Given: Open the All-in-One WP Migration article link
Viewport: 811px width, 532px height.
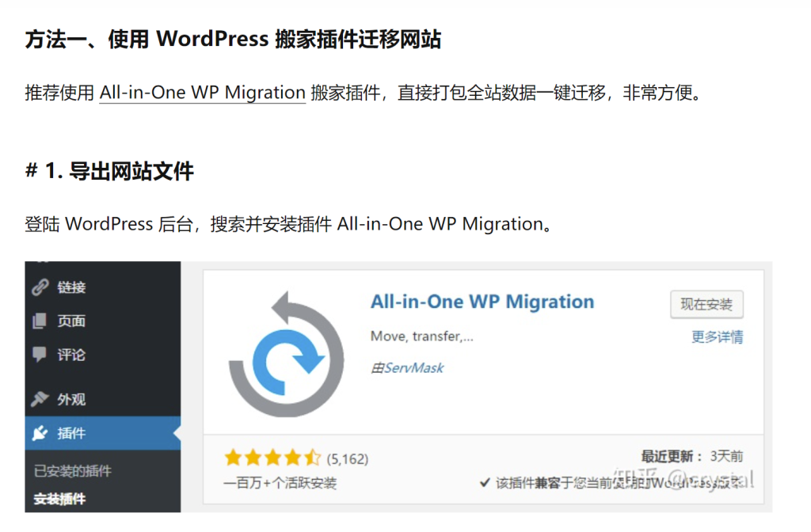Looking at the screenshot, I should 202,93.
